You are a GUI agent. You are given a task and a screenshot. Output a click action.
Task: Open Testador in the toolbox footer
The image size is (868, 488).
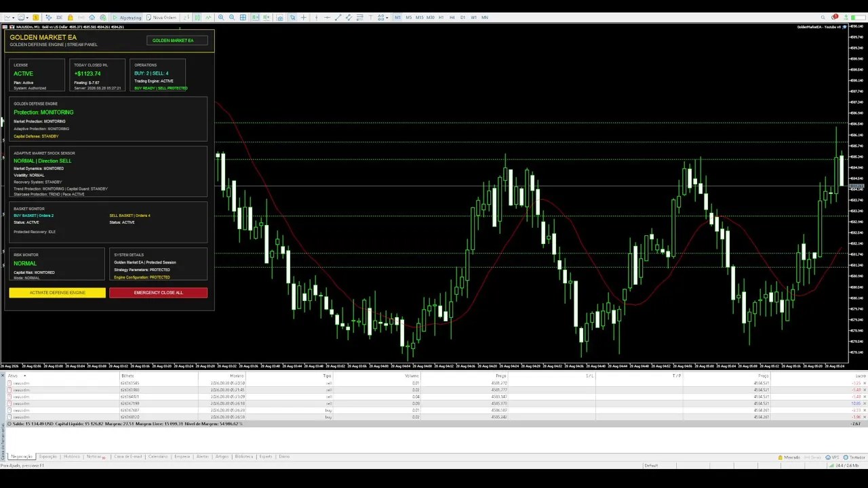point(854,457)
